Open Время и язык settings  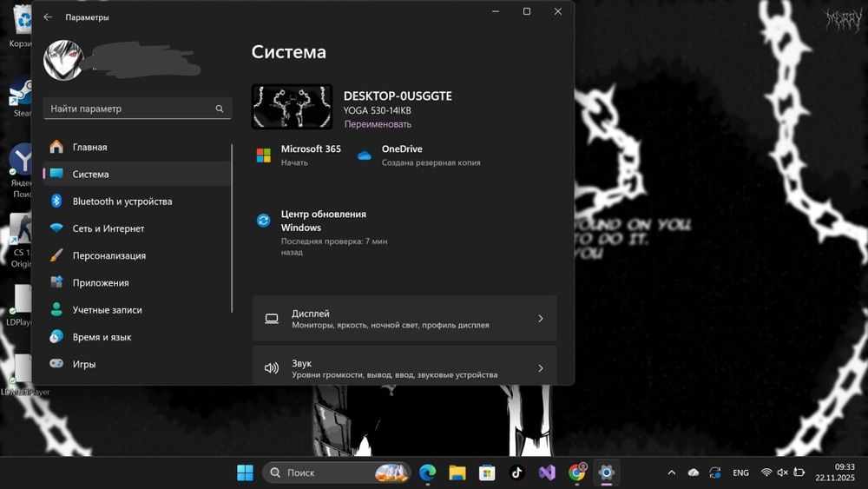[137, 337]
